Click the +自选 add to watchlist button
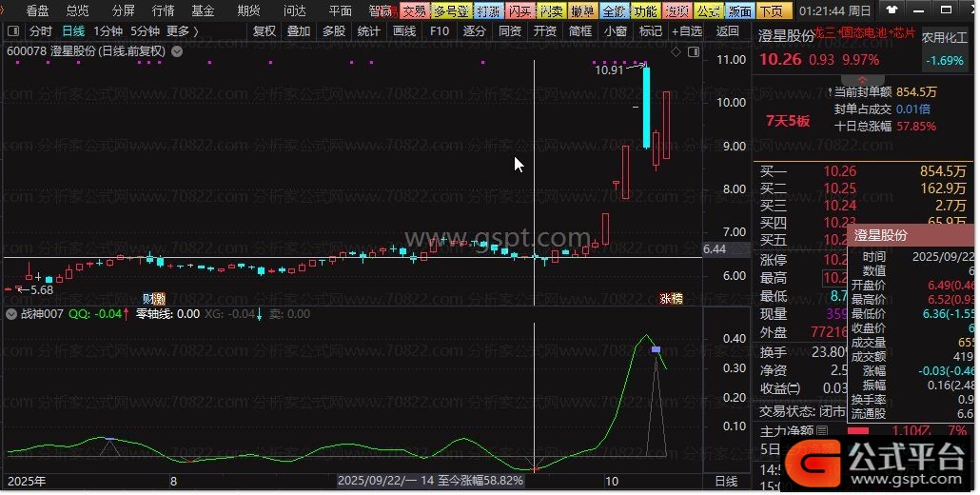The height and width of the screenshot is (495, 980). [686, 31]
